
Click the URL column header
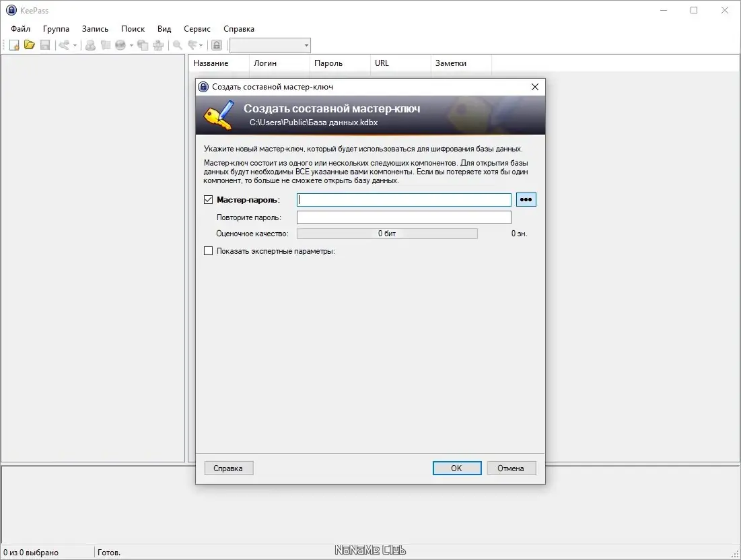point(400,63)
